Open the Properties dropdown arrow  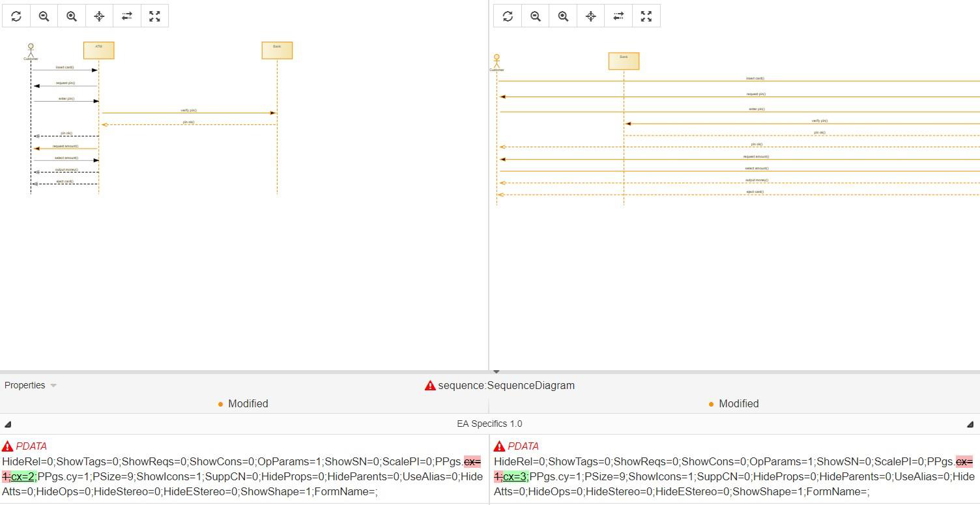coord(53,385)
